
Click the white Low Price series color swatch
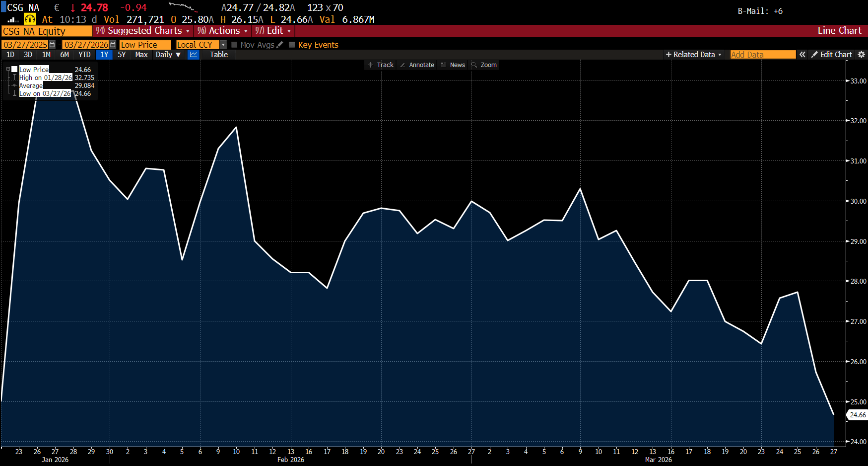(15, 70)
